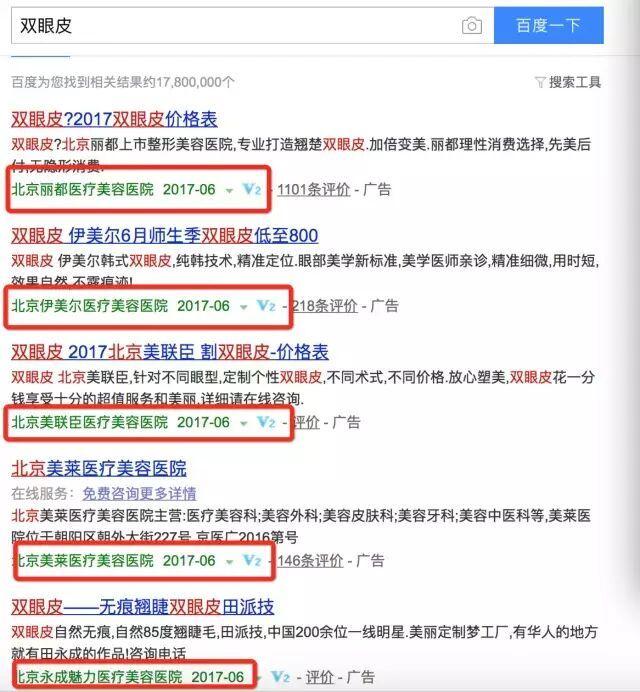Open result 伊美尔6月师生季双眼皮低至800

[164, 236]
